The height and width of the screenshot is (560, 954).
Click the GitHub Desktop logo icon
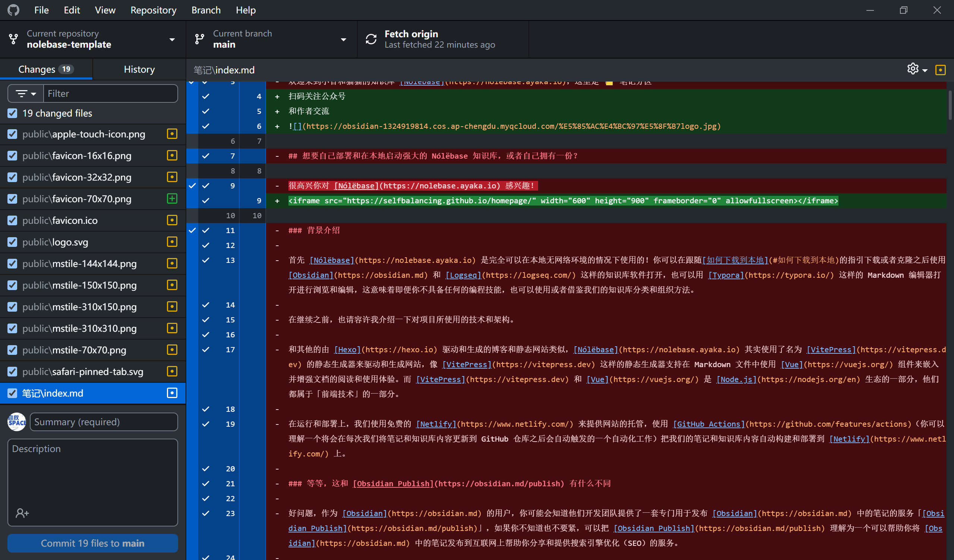click(x=13, y=10)
